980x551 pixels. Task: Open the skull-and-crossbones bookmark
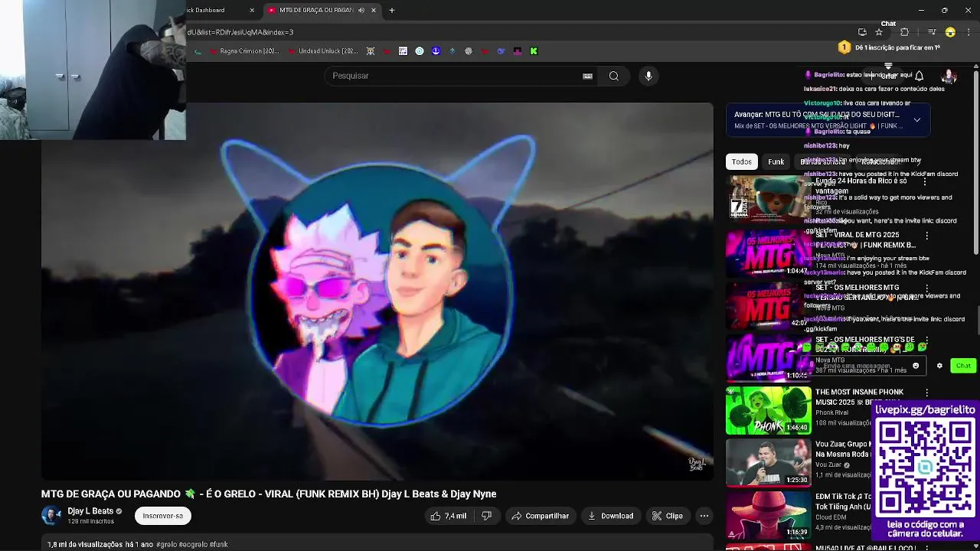pyautogui.click(x=371, y=51)
